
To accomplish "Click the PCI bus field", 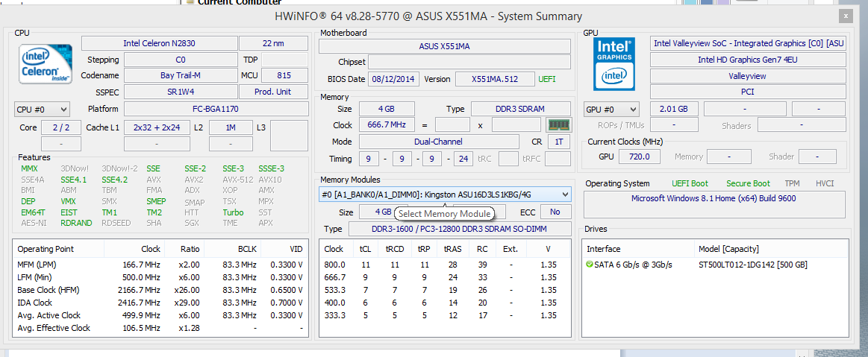I will coord(748,92).
